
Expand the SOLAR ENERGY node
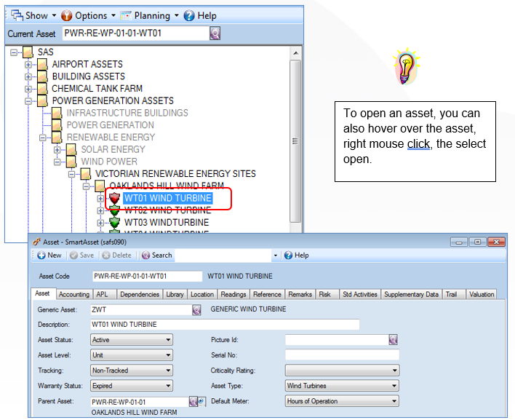coord(57,149)
